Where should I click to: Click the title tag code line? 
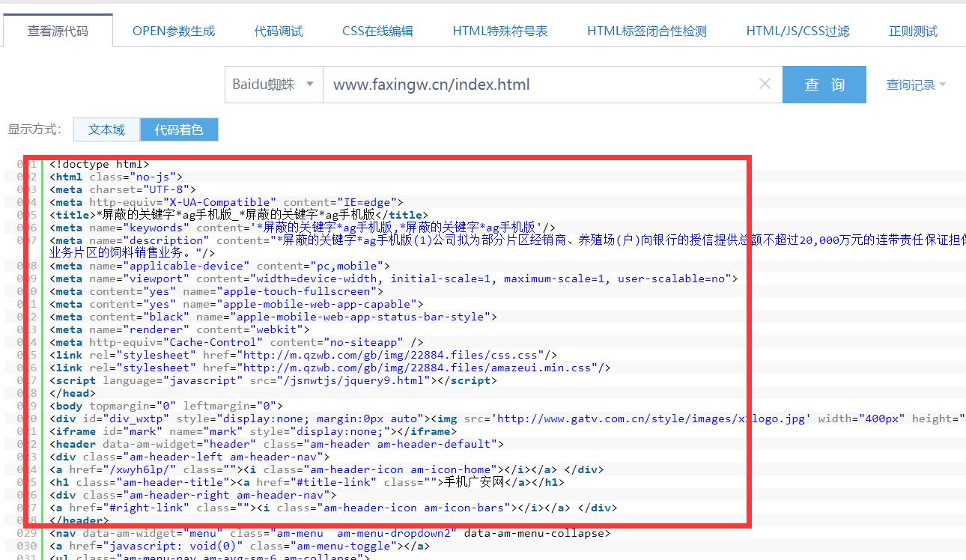239,215
